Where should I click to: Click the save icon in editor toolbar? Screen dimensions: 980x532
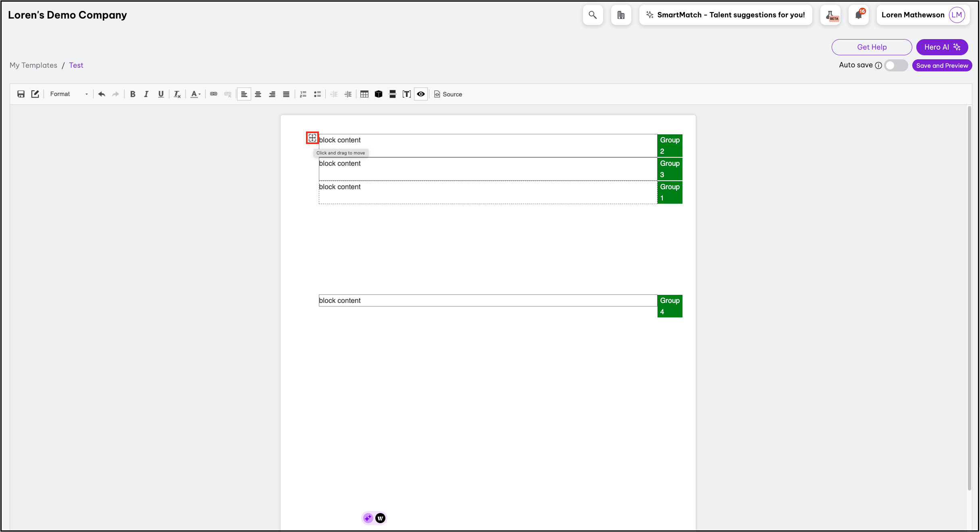(x=21, y=94)
